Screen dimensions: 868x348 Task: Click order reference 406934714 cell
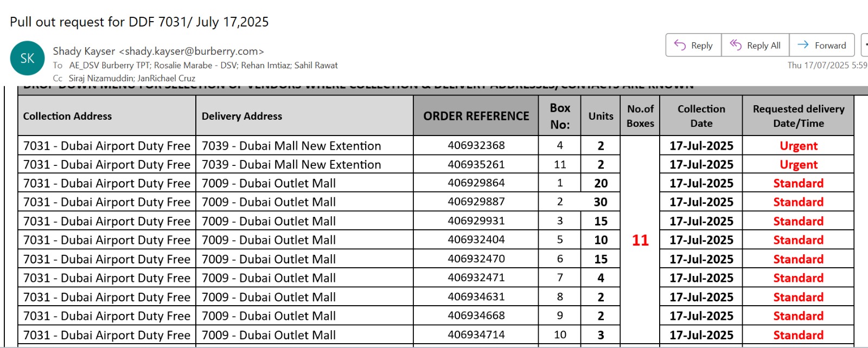[x=476, y=334]
